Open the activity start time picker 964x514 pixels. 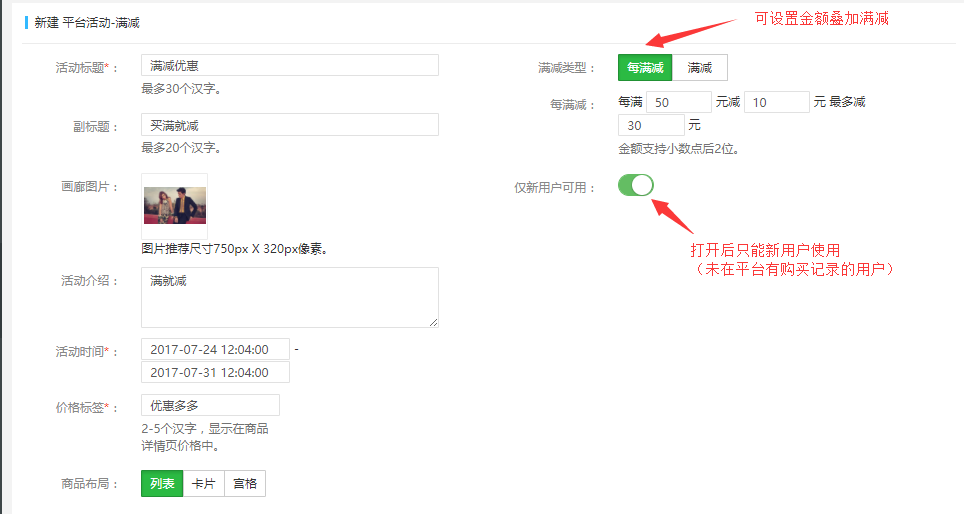point(215,349)
